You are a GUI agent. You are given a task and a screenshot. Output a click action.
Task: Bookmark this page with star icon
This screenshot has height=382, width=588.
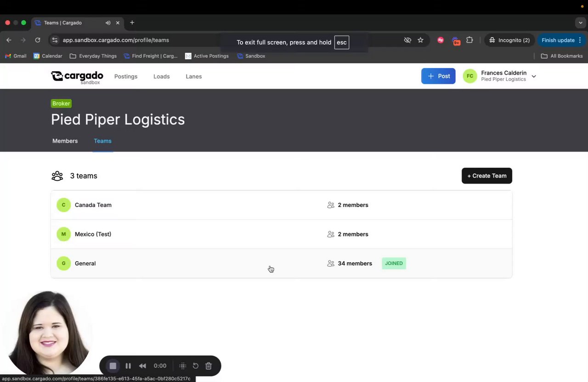click(420, 40)
